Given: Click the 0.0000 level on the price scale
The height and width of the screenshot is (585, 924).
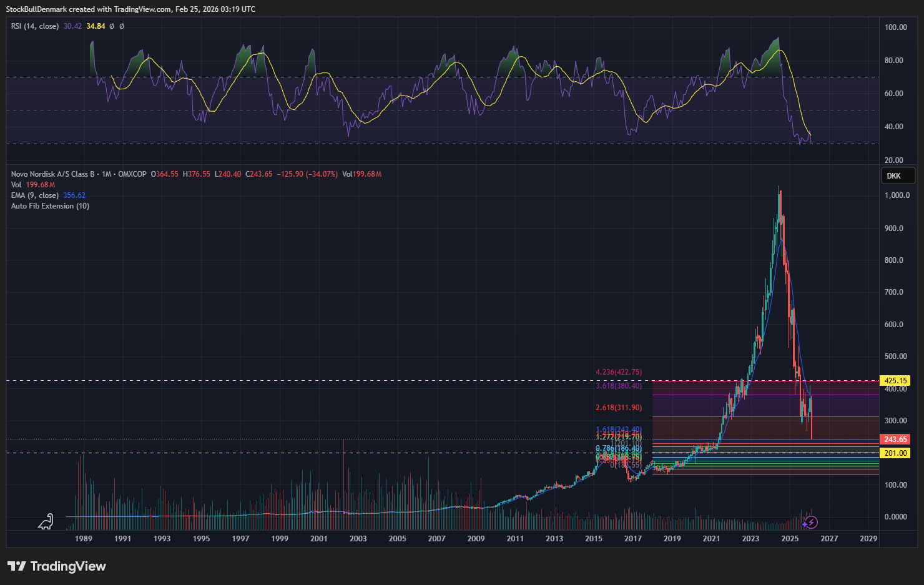Looking at the screenshot, I should point(896,517).
